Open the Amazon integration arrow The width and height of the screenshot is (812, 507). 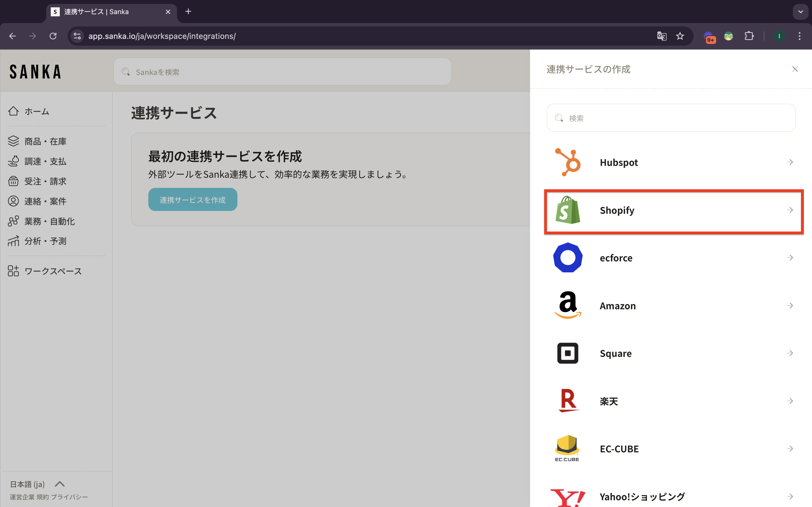click(790, 306)
